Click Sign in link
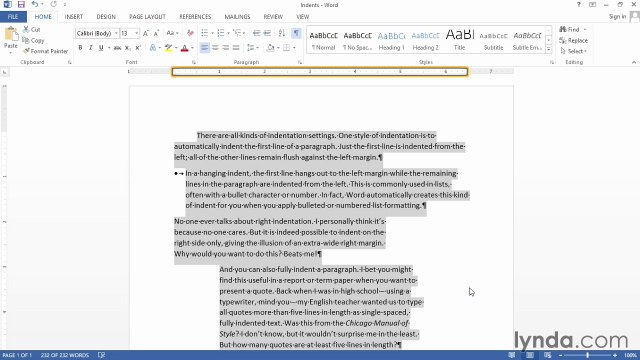 click(617, 17)
